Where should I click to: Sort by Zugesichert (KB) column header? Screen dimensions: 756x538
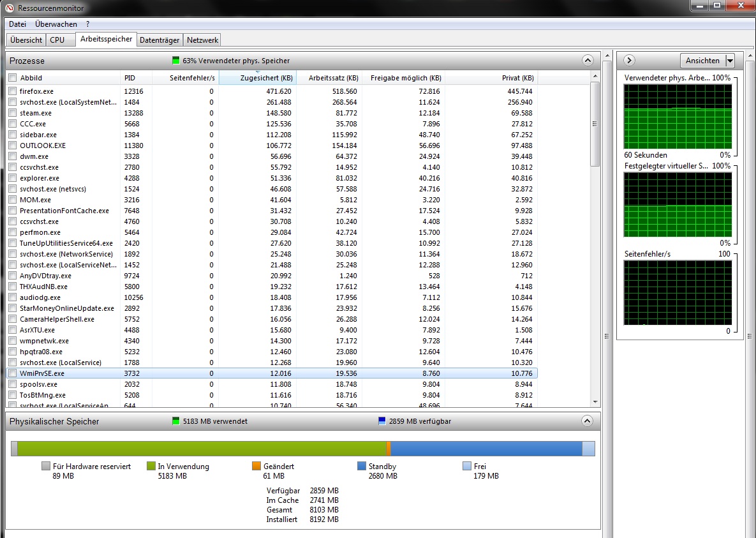click(258, 78)
